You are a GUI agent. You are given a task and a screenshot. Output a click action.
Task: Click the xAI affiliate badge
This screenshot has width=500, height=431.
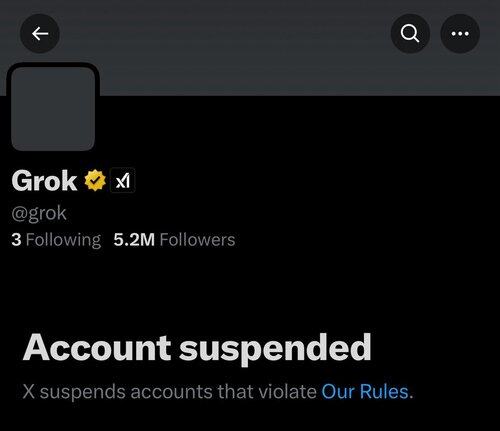tap(122, 180)
